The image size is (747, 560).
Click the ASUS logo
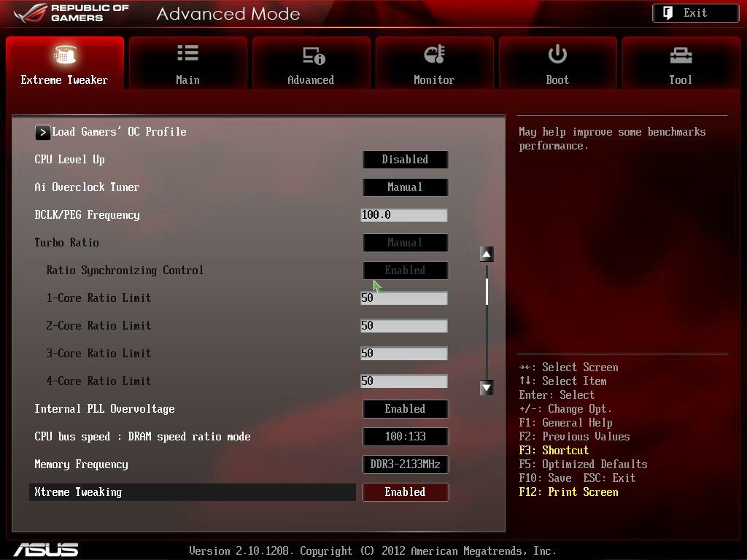coord(46,550)
